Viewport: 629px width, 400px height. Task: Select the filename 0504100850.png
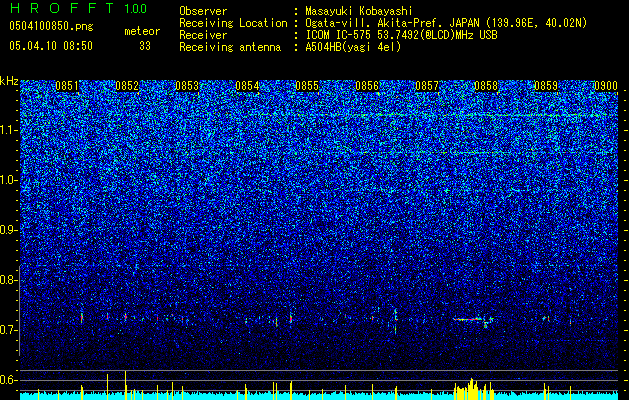[51, 26]
